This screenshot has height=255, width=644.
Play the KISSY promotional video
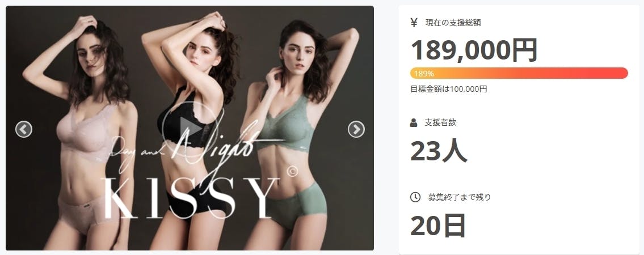[x=190, y=129]
